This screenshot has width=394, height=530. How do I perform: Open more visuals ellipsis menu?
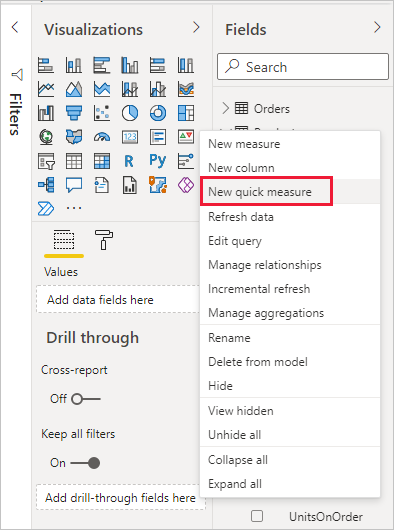pyautogui.click(x=74, y=208)
